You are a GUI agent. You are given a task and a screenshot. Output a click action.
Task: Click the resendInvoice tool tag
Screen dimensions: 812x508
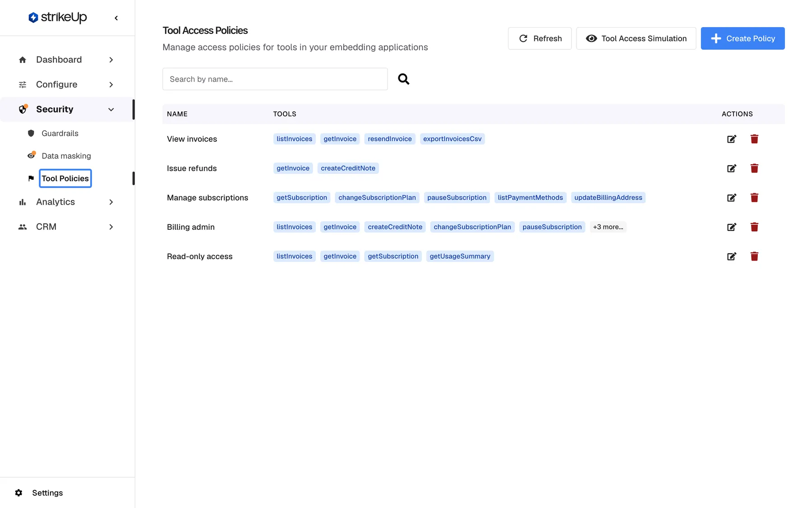pyautogui.click(x=390, y=139)
